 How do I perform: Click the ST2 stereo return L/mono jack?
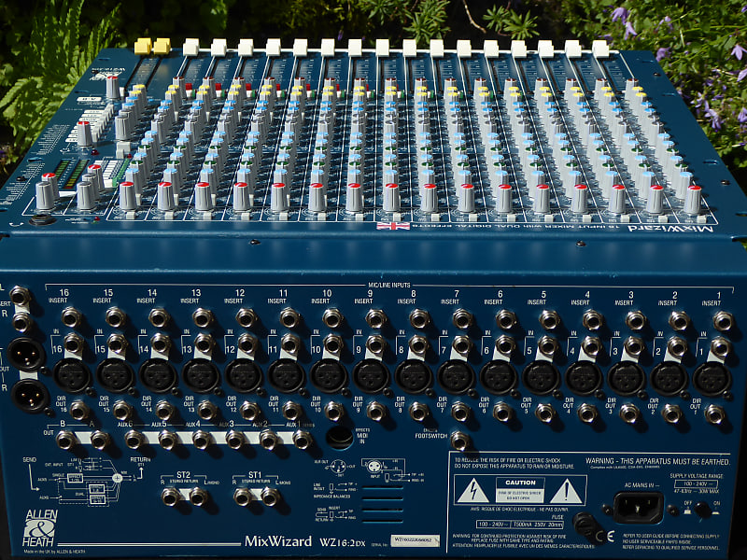tap(198, 497)
